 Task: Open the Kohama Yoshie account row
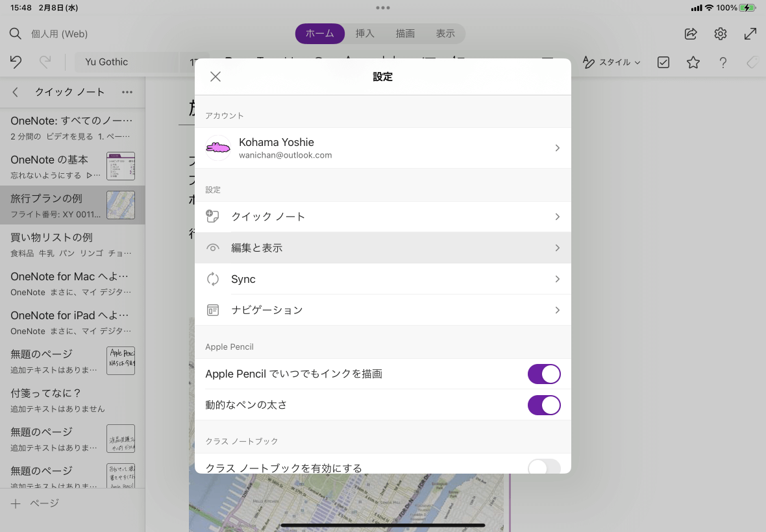click(382, 148)
